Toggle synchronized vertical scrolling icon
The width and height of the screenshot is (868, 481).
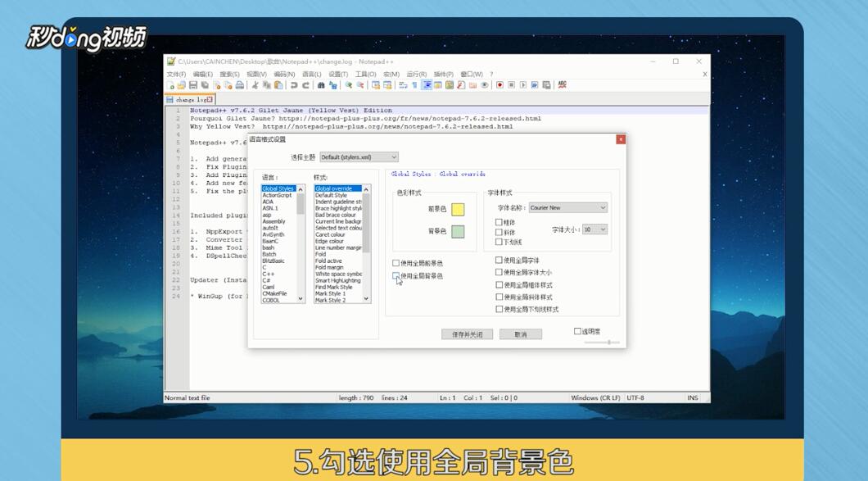[x=376, y=85]
